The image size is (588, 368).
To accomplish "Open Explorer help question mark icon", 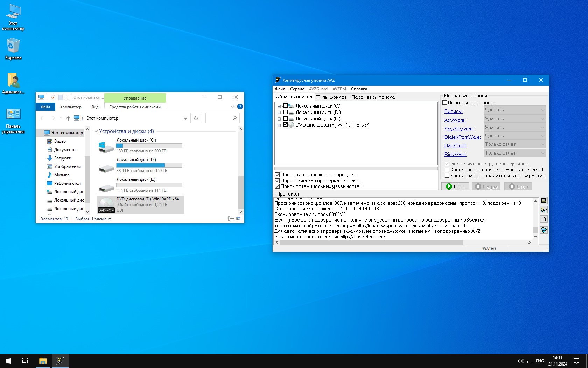I will (240, 107).
